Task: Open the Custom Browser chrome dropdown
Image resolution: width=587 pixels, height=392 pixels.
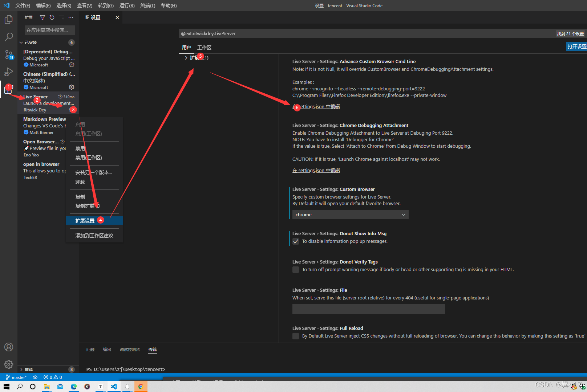Action: click(x=351, y=215)
